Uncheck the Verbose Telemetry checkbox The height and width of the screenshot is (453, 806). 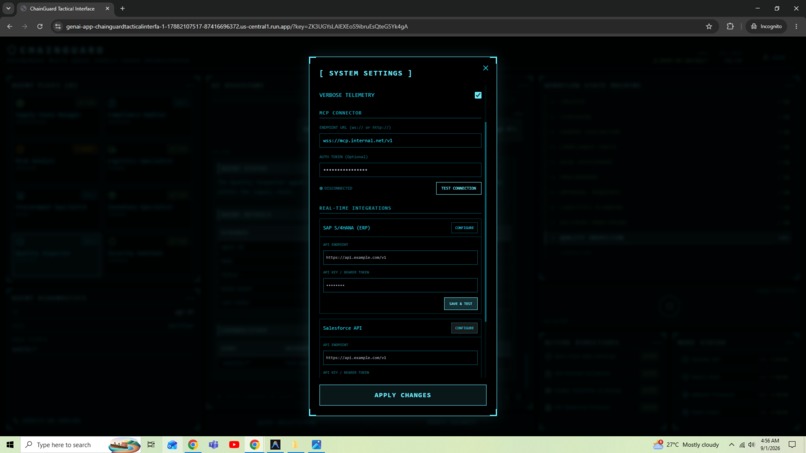(x=478, y=95)
